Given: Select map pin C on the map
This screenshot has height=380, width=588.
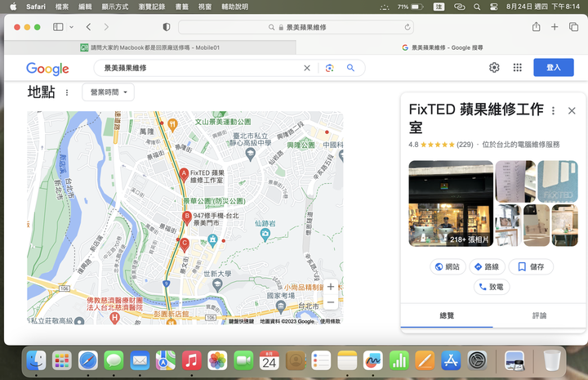Looking at the screenshot, I should coord(184,244).
